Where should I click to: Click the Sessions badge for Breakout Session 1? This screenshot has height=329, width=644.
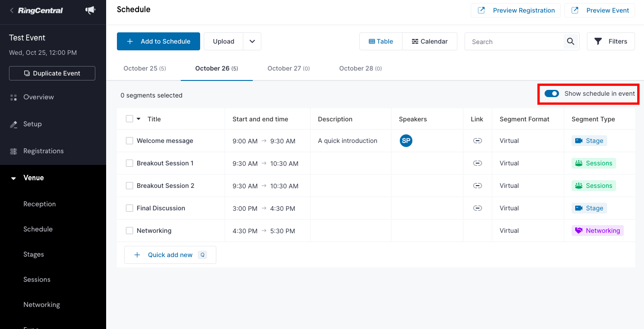(x=594, y=163)
